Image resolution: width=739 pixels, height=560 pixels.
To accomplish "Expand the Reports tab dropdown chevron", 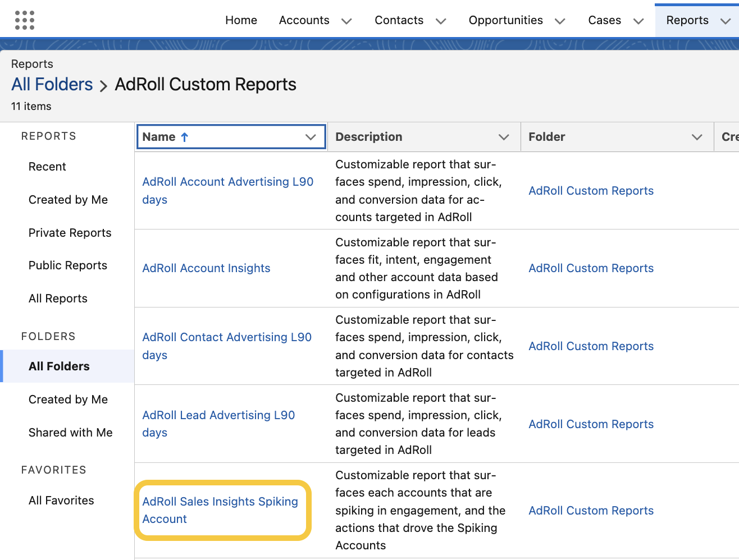I will (725, 21).
